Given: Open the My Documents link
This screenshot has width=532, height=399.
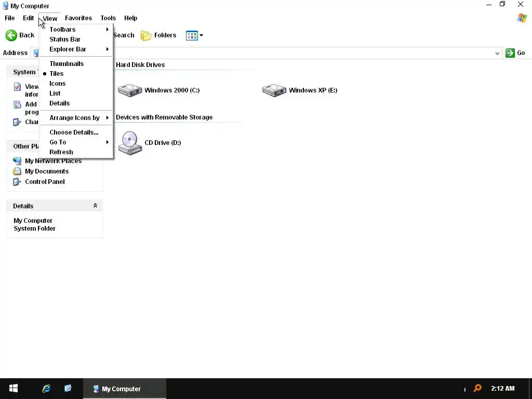Looking at the screenshot, I should (x=47, y=171).
